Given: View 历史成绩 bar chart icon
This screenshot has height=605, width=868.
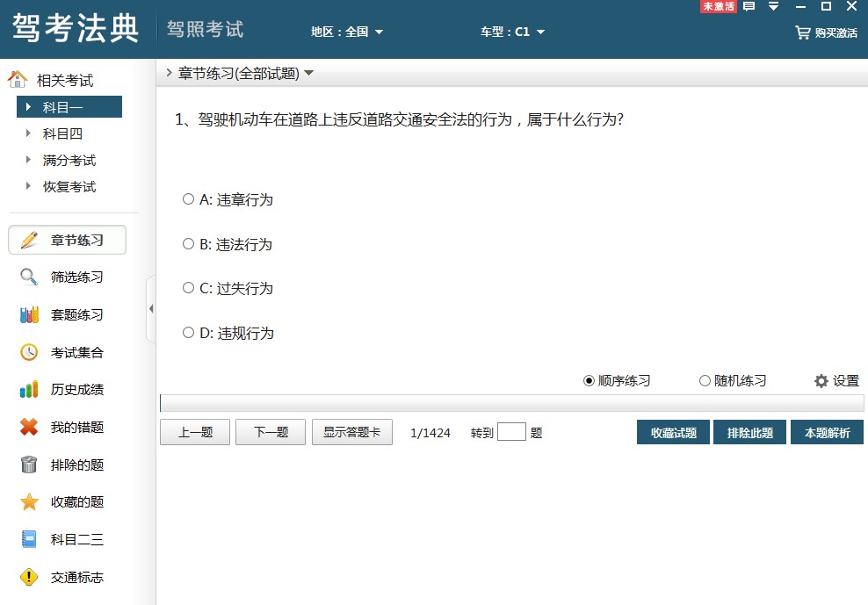Looking at the screenshot, I should pos(29,390).
